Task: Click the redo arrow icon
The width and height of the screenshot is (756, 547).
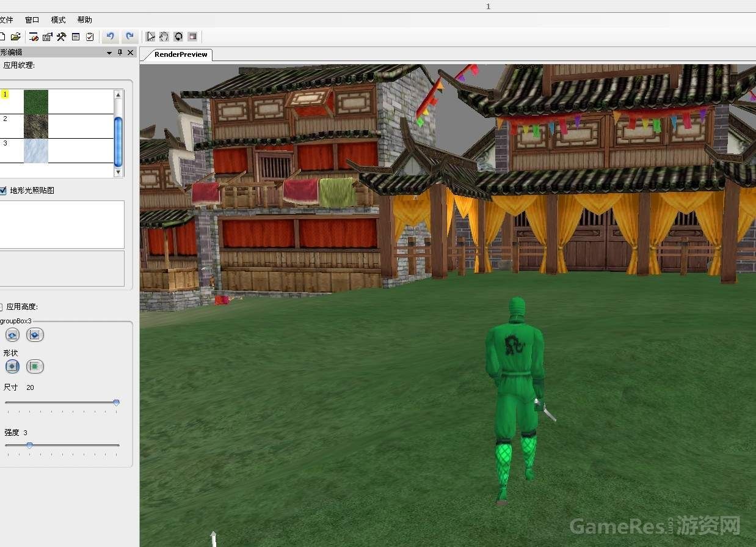Action: click(129, 37)
